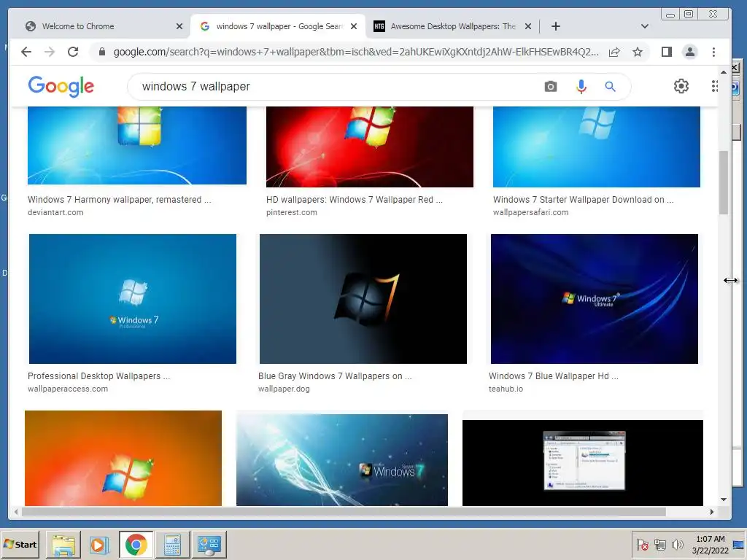Screen dimensions: 747x560
Task: Open the Windows 7 Professional wallpaper thumbnail
Action: click(x=133, y=298)
